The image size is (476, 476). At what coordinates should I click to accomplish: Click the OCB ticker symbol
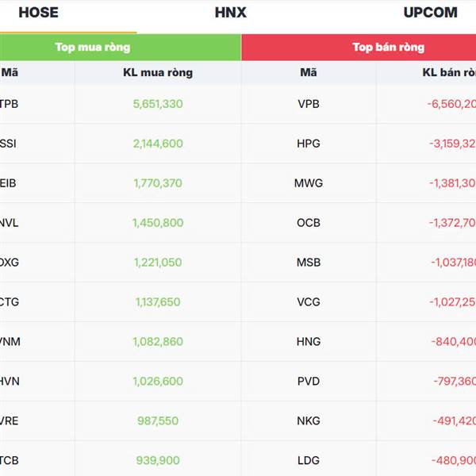point(309,223)
